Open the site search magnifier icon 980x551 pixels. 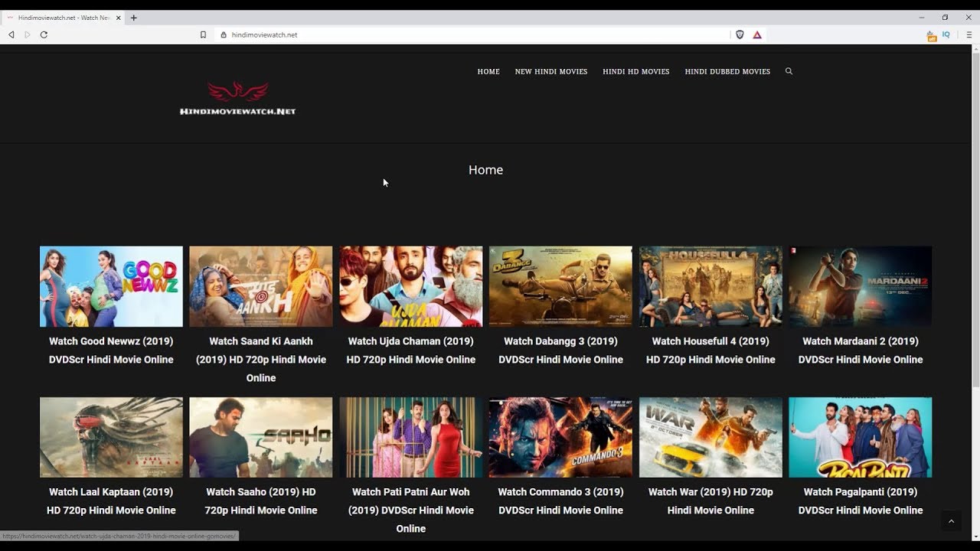click(x=789, y=71)
